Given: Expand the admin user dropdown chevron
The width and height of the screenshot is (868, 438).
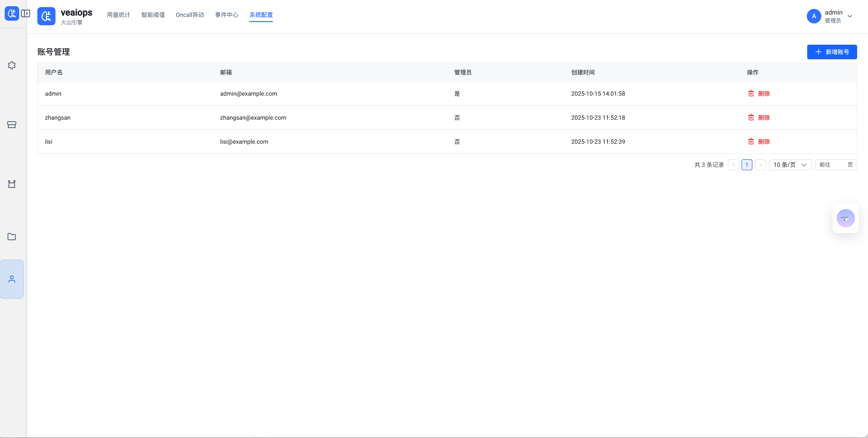Looking at the screenshot, I should click(850, 16).
